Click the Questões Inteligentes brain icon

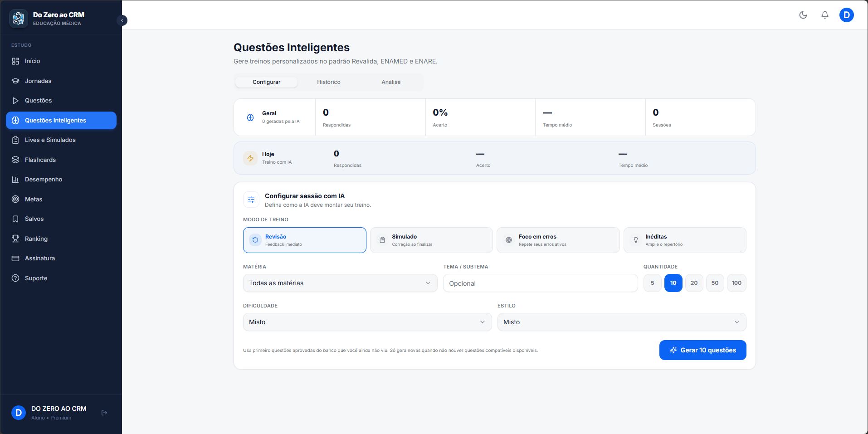click(15, 120)
